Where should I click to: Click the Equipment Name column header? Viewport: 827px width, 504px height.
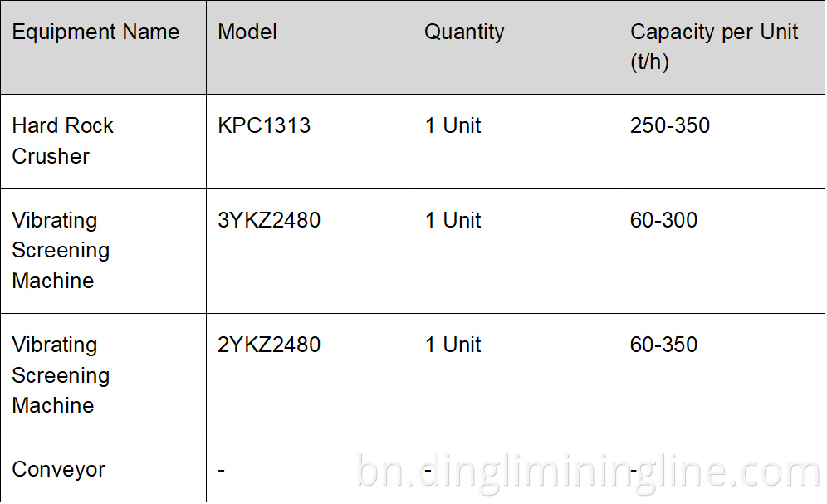(95, 32)
